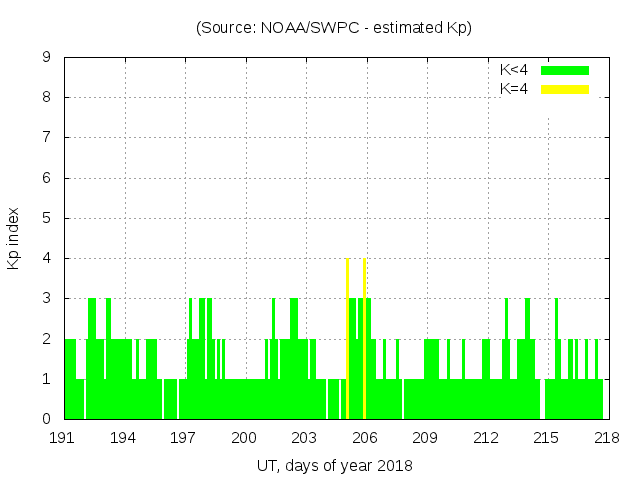
Task: Click day 212 on the x-axis
Action: [x=486, y=438]
